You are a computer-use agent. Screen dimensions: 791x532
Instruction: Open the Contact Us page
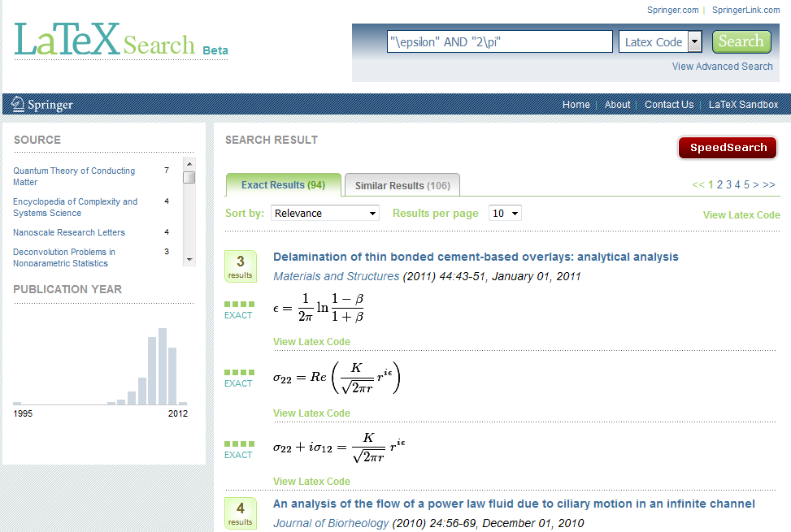(x=669, y=104)
